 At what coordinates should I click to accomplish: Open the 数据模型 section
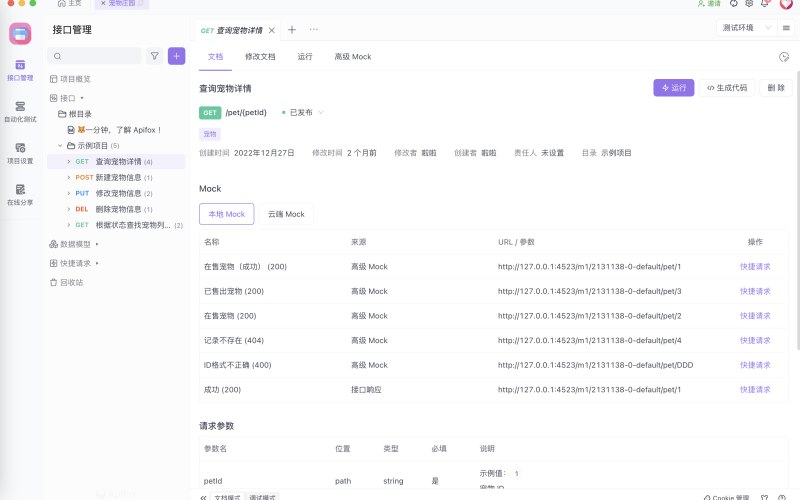click(x=70, y=244)
